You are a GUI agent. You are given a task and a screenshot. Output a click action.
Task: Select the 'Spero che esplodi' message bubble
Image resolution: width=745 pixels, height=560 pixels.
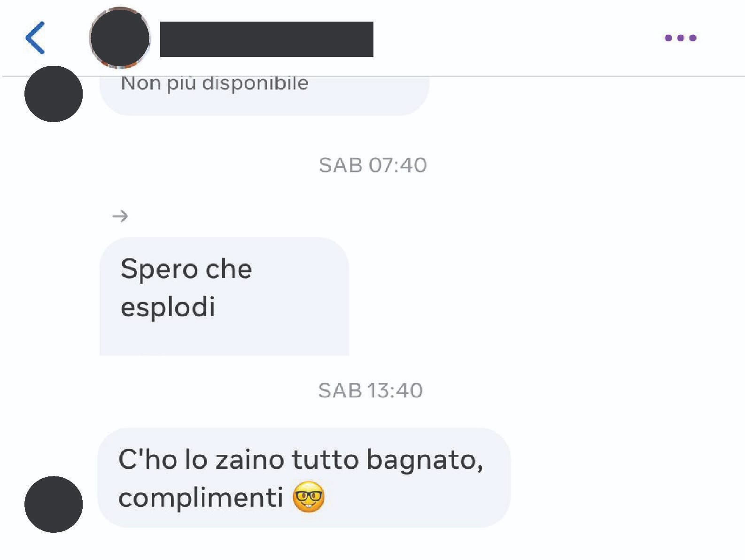point(224,296)
